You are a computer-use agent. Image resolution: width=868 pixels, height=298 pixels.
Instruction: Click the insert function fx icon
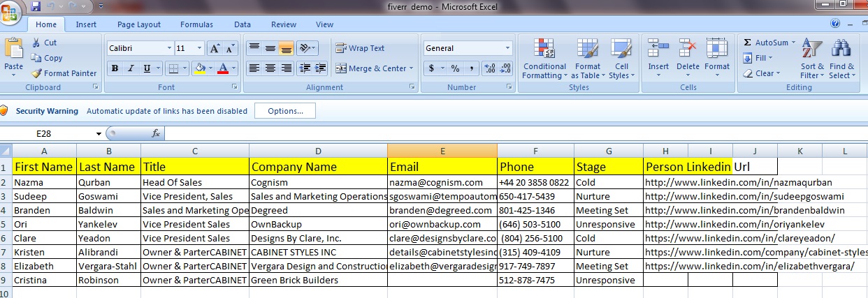click(x=156, y=133)
